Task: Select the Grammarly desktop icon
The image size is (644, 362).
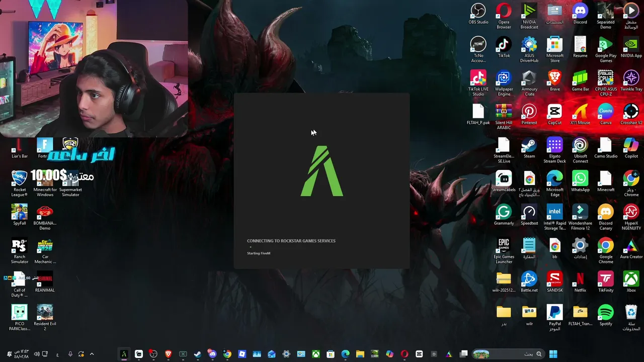Action: coord(504,216)
